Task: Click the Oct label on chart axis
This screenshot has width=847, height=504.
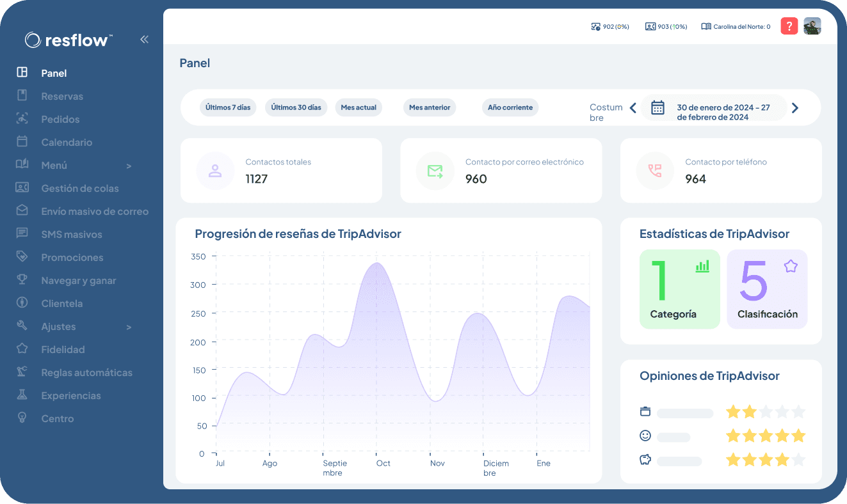Action: click(x=383, y=463)
